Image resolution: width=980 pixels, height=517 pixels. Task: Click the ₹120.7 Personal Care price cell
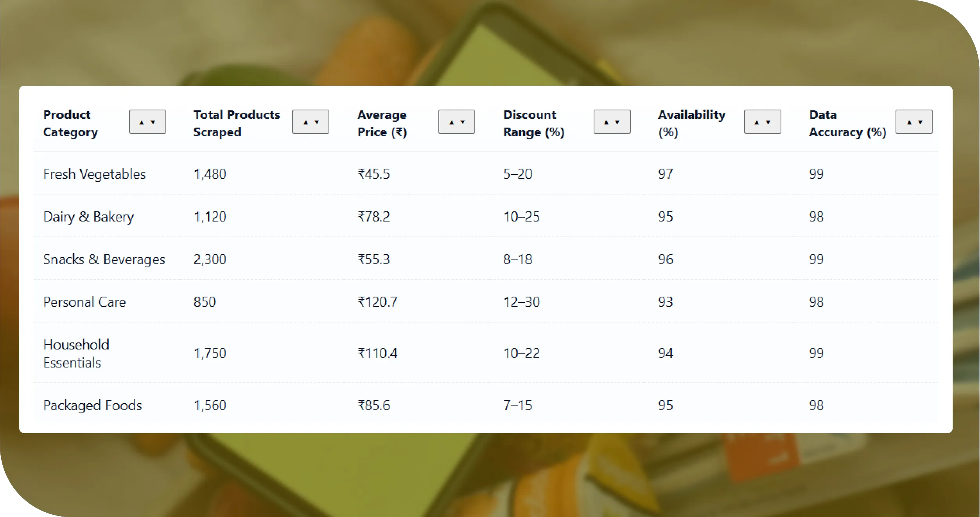click(377, 302)
